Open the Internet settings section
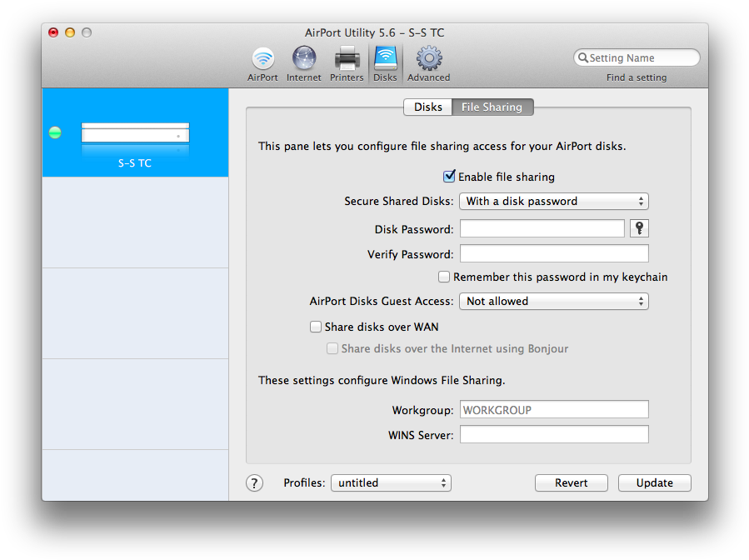Image resolution: width=749 pixels, height=560 pixels. (304, 64)
